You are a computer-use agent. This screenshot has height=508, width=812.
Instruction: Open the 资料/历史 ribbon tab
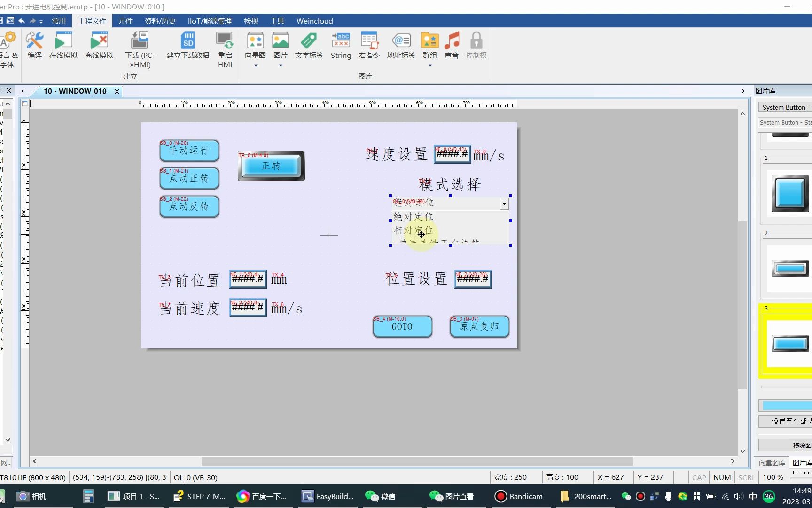click(160, 21)
